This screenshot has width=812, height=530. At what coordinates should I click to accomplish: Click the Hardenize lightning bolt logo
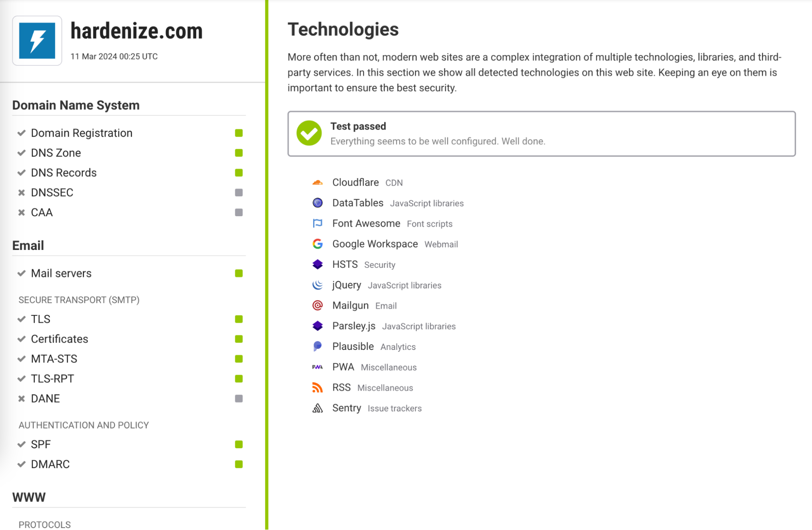(37, 41)
